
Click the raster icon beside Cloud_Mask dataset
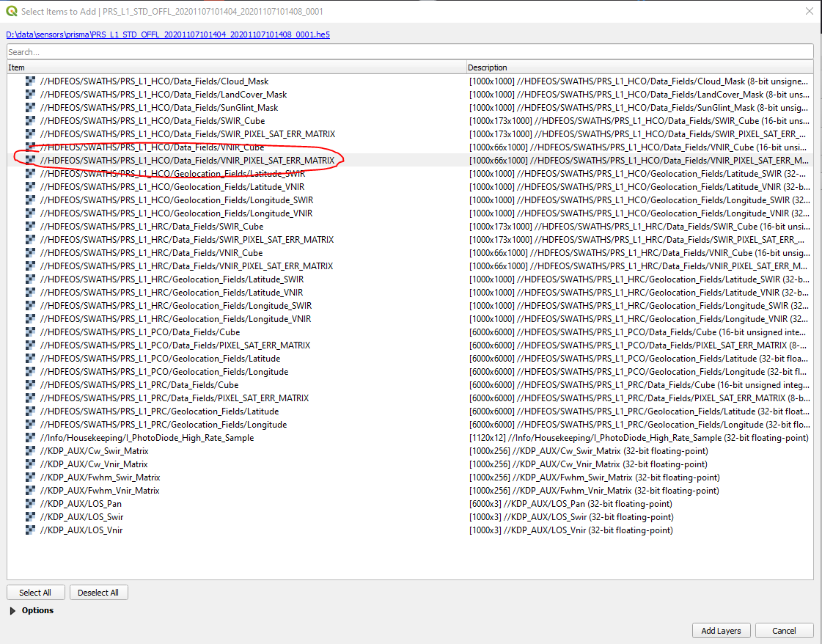point(29,81)
